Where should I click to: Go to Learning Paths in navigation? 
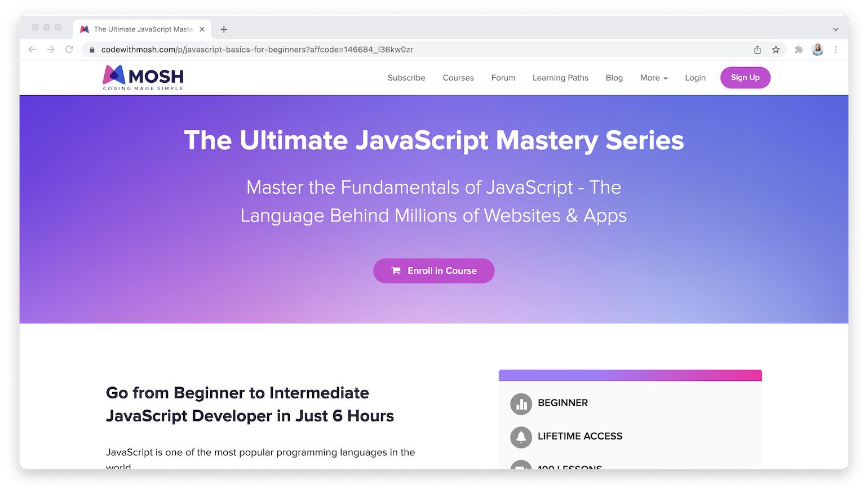pos(560,78)
